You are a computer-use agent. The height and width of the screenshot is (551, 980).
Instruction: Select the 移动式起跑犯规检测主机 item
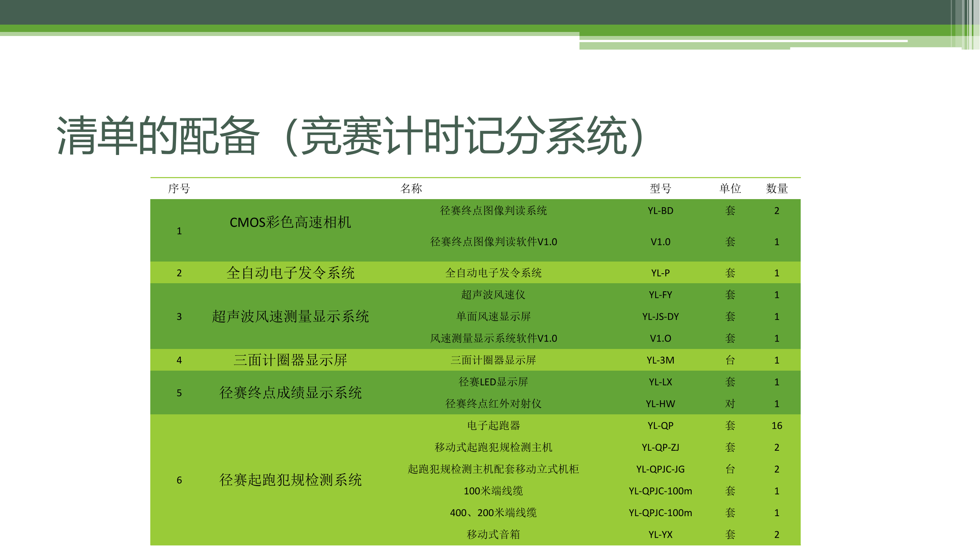tap(493, 447)
